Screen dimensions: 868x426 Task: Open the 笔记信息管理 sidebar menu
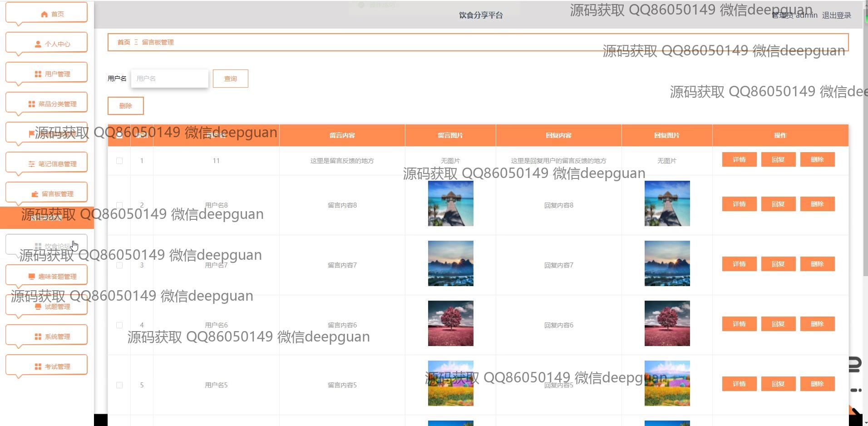point(46,163)
